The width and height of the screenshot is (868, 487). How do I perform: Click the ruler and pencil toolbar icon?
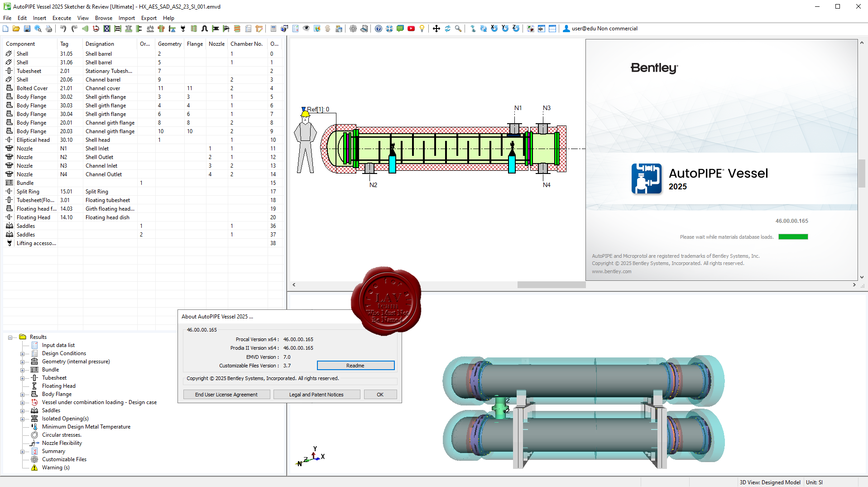click(259, 29)
